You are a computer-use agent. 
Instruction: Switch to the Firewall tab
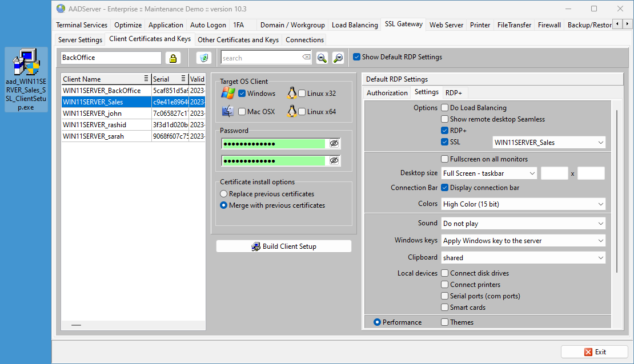(x=549, y=25)
